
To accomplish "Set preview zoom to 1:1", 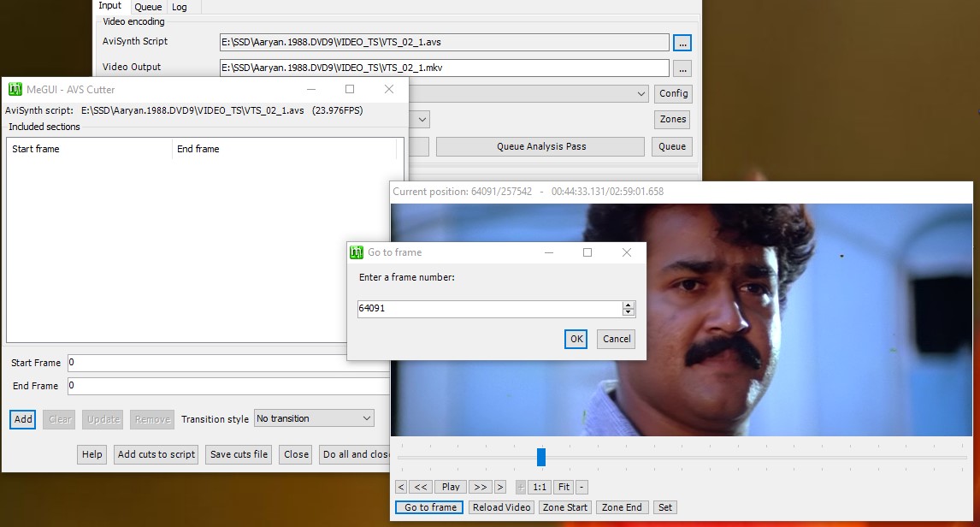I will pos(540,487).
